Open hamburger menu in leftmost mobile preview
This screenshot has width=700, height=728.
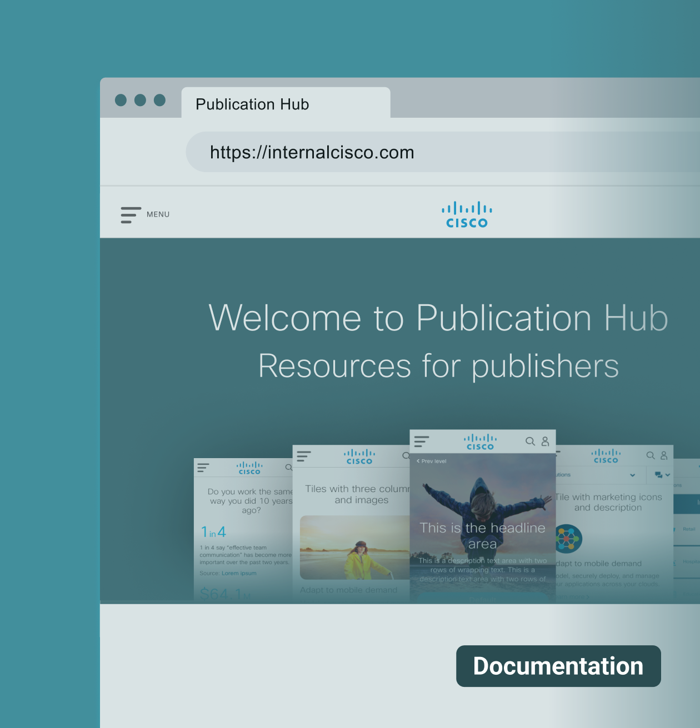pos(203,468)
